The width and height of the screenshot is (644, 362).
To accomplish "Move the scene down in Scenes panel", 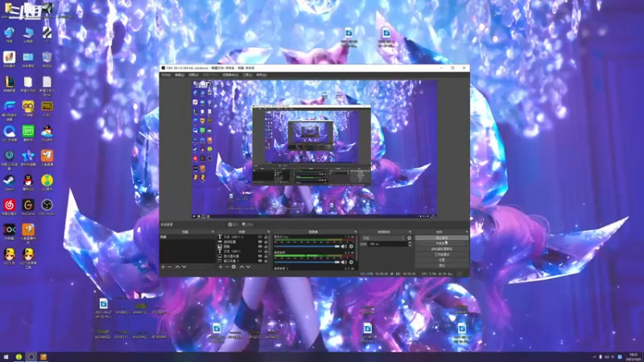I will (x=184, y=267).
